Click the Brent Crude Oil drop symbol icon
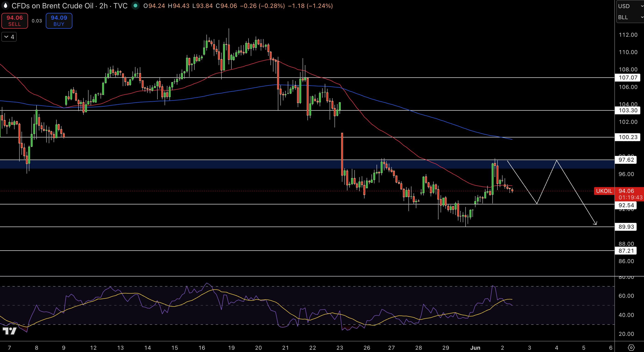644x352 pixels. [x=5, y=6]
